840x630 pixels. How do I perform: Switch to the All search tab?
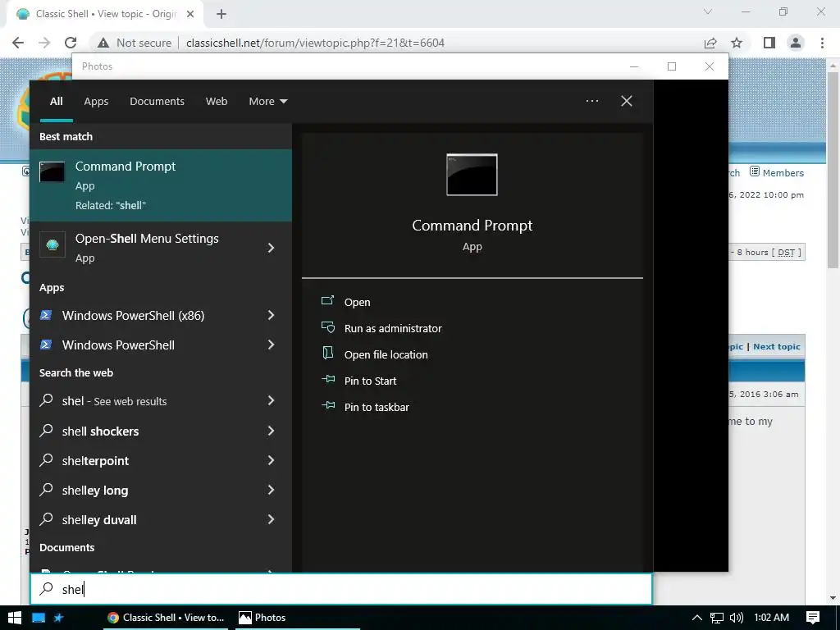pyautogui.click(x=57, y=101)
